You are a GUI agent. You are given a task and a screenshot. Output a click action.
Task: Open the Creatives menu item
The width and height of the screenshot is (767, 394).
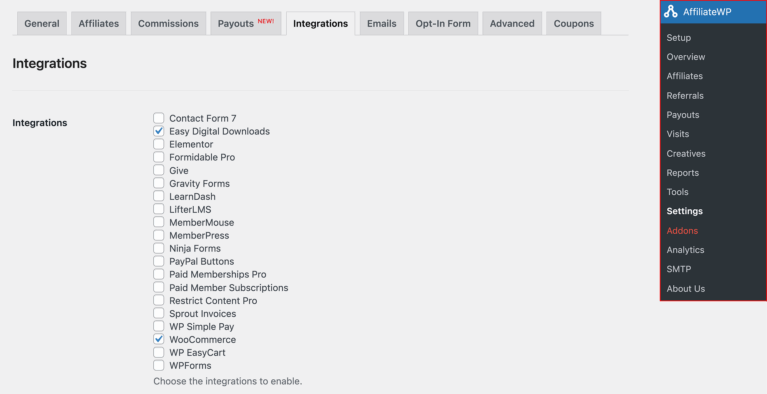686,153
